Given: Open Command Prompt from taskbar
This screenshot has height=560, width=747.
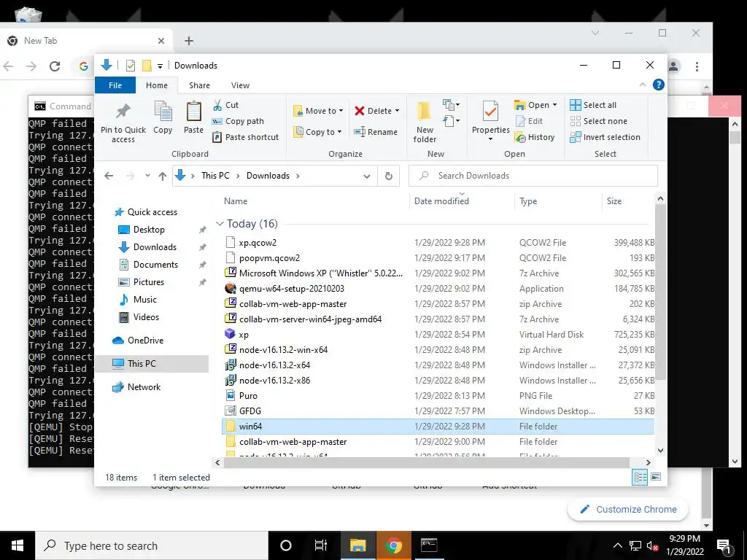Looking at the screenshot, I should click(x=429, y=545).
